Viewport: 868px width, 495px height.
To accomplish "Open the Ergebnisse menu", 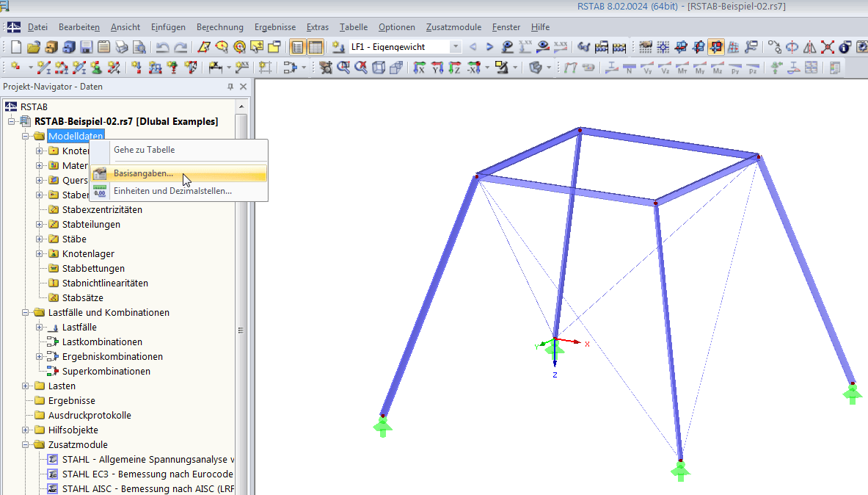I will click(x=275, y=27).
